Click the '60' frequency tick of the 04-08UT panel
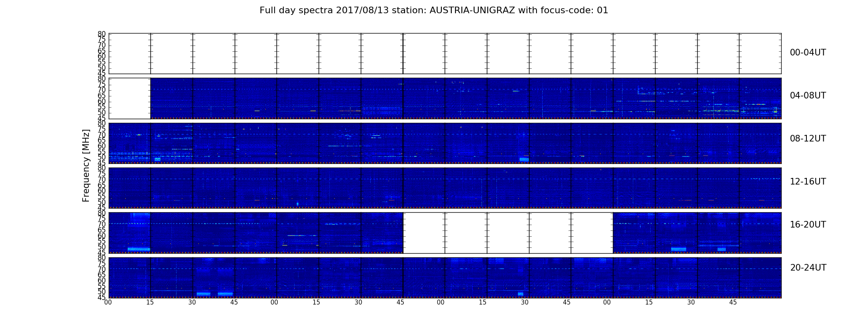Viewport: 868px width, 331px height. pyautogui.click(x=102, y=101)
